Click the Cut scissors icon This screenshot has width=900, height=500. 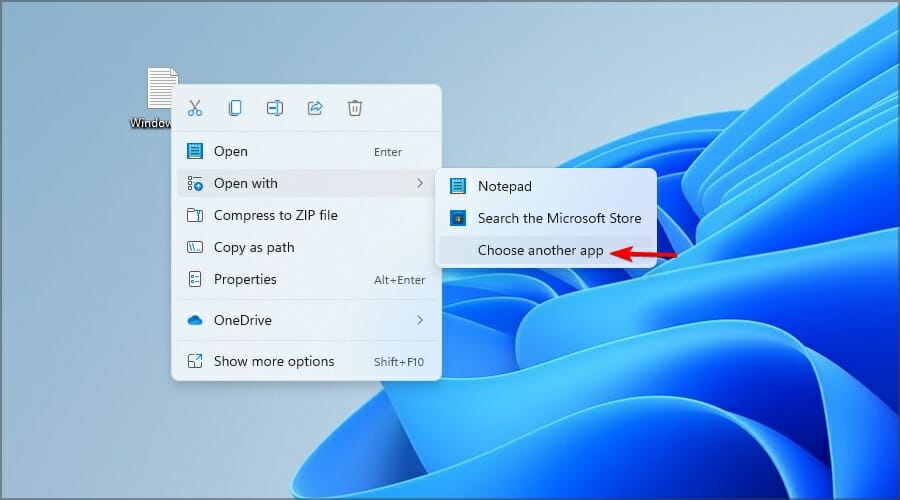(195, 108)
